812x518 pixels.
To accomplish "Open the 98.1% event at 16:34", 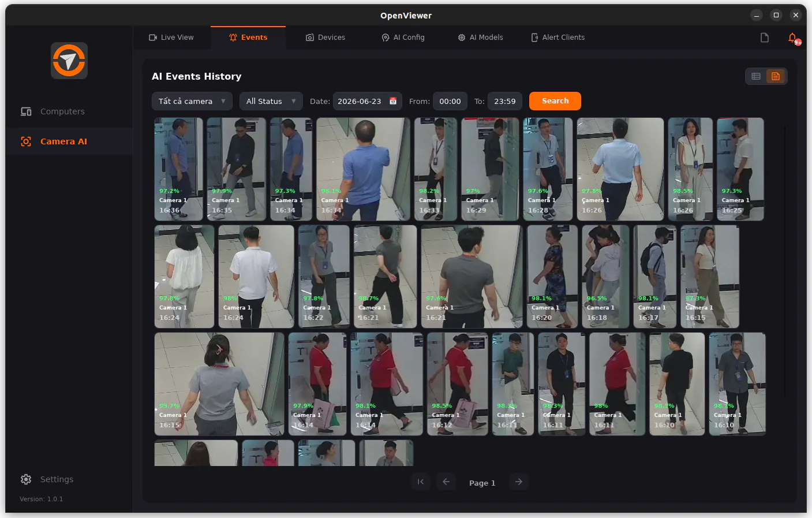I will pyautogui.click(x=364, y=169).
